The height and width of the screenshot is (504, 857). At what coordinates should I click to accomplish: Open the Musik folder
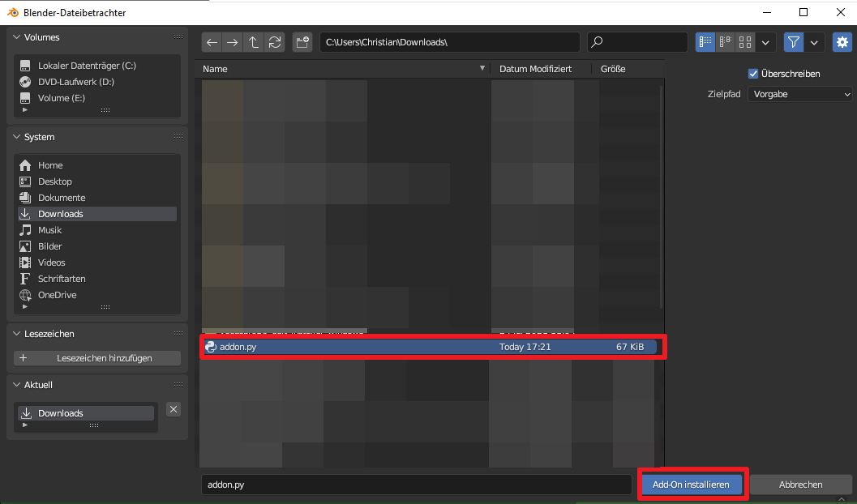pos(97,230)
